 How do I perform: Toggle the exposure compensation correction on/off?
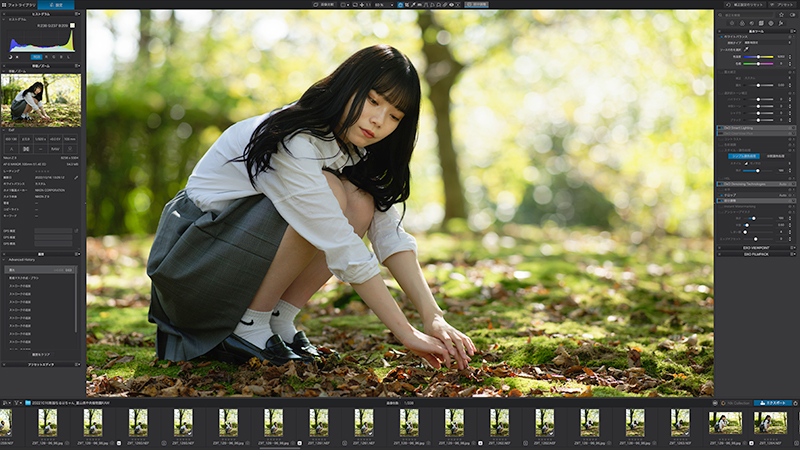click(x=720, y=72)
